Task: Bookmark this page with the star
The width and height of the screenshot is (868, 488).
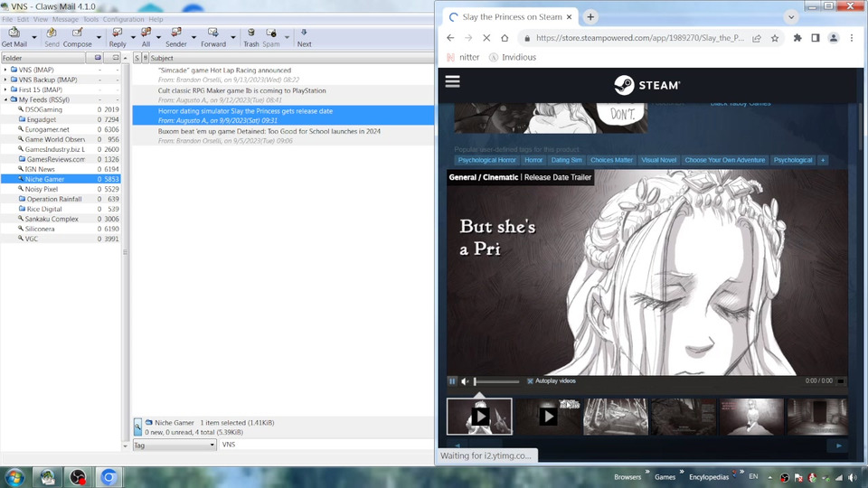Action: coord(775,38)
